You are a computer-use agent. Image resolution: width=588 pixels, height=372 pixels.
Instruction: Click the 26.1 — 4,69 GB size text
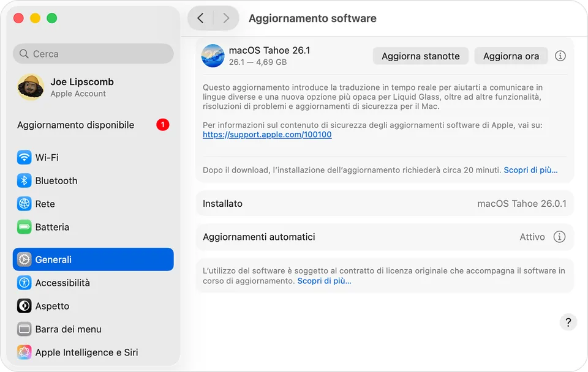click(258, 62)
